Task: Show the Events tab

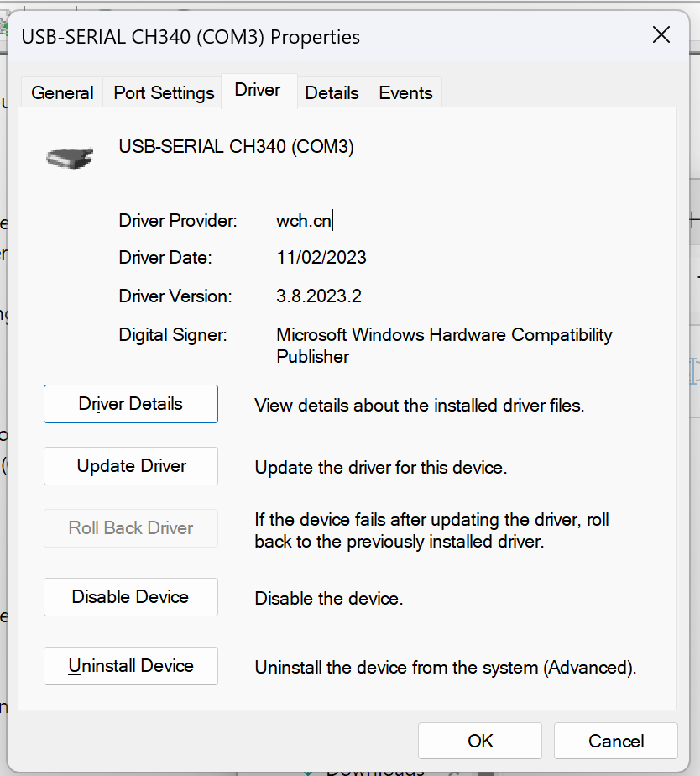Action: point(405,93)
